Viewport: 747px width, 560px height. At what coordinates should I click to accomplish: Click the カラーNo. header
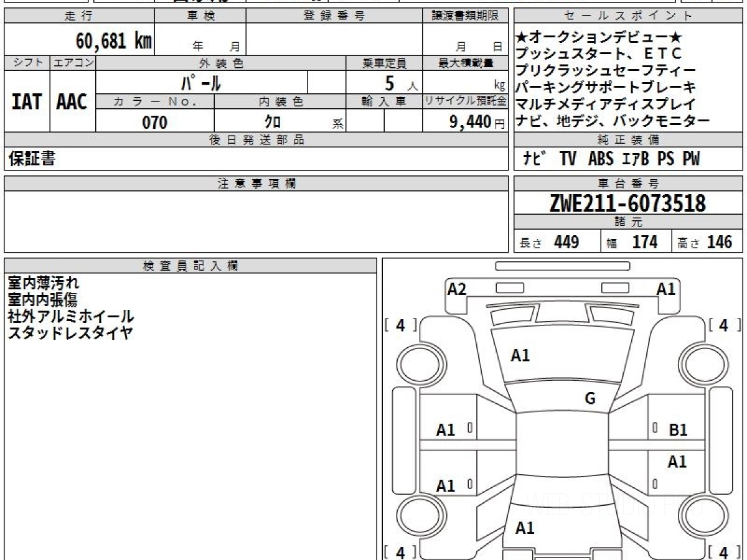[155, 102]
